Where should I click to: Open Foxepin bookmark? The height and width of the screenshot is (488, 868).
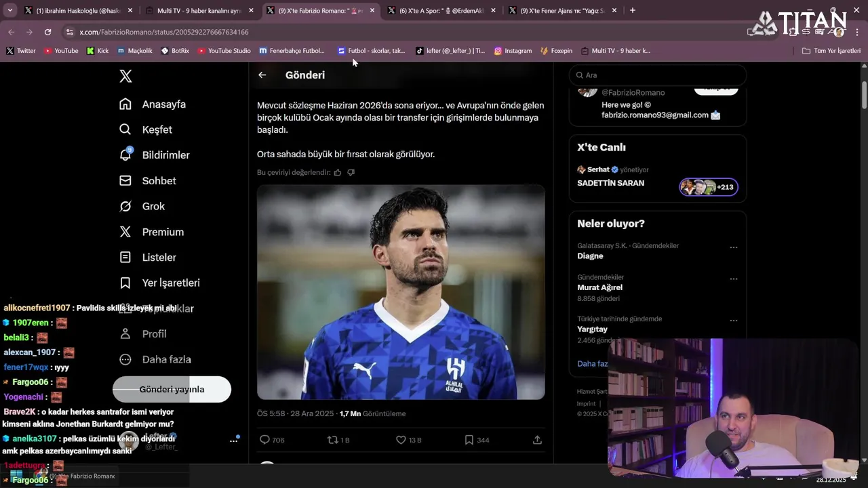(x=557, y=51)
